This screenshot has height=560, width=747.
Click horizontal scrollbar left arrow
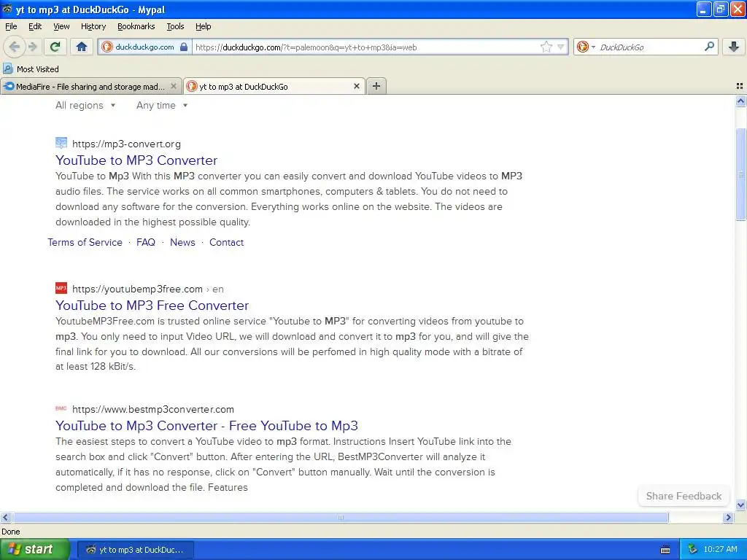[x=5, y=517]
